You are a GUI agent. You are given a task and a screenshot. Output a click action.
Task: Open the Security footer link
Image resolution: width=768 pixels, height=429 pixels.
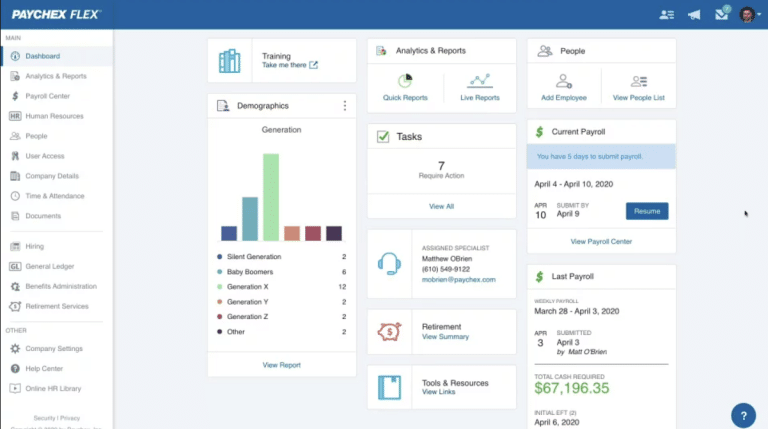[x=44, y=418]
